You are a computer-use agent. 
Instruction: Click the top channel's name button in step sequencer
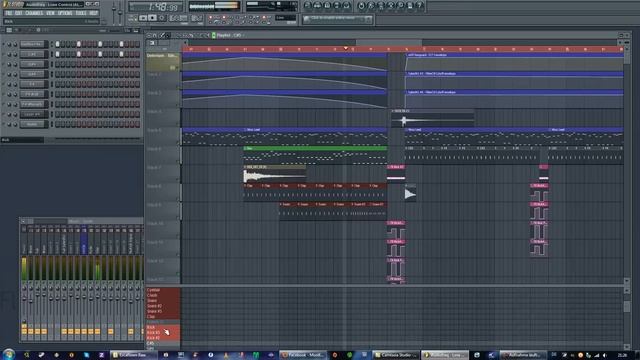[x=33, y=44]
